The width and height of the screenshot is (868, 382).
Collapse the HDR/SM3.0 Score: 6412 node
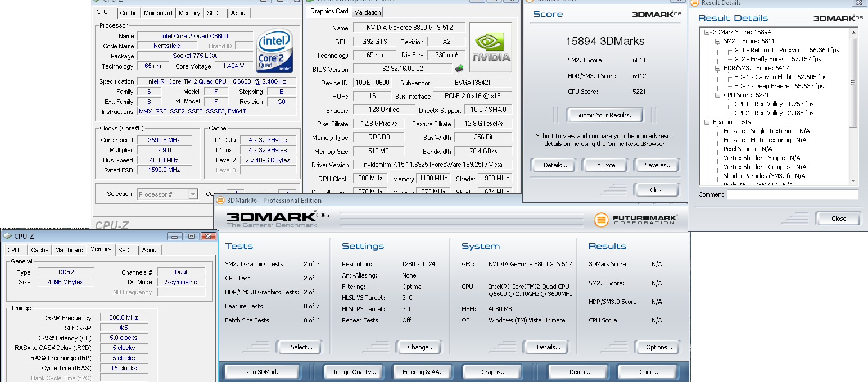[718, 68]
